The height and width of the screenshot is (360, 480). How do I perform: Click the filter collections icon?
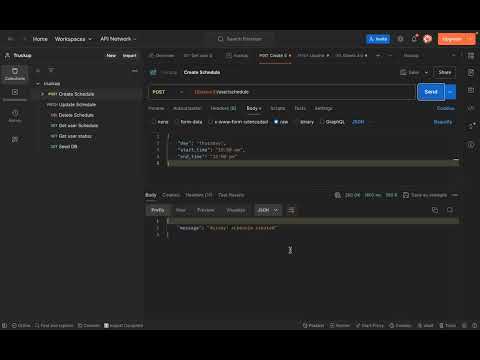(51, 70)
